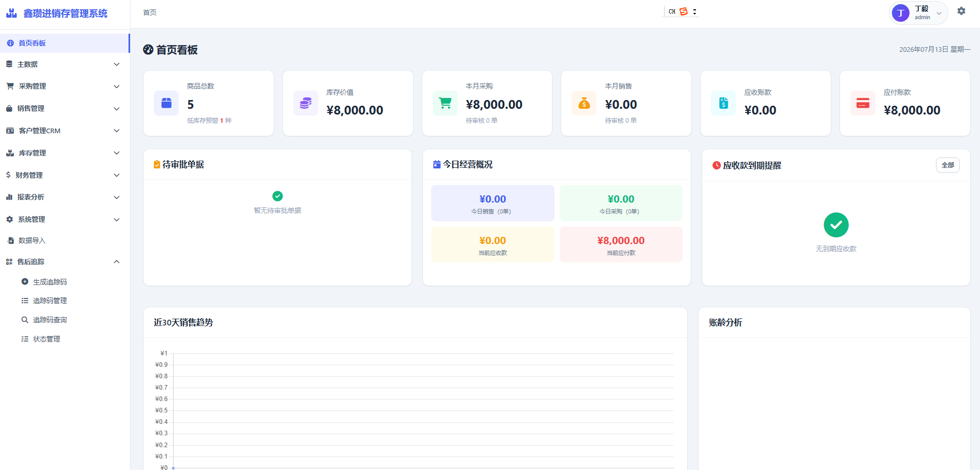Viewport: 980px width, 470px height.
Task: Expand the 销售管理 menu chevron
Action: point(117,108)
